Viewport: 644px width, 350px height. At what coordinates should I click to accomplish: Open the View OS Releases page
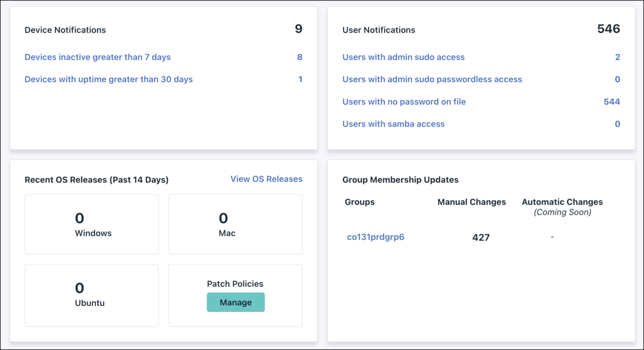point(266,179)
